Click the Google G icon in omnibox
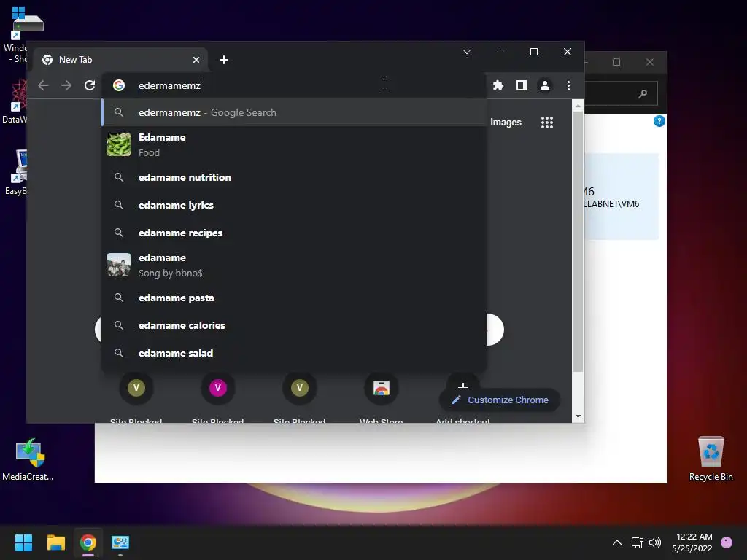The image size is (747, 560). (x=119, y=85)
